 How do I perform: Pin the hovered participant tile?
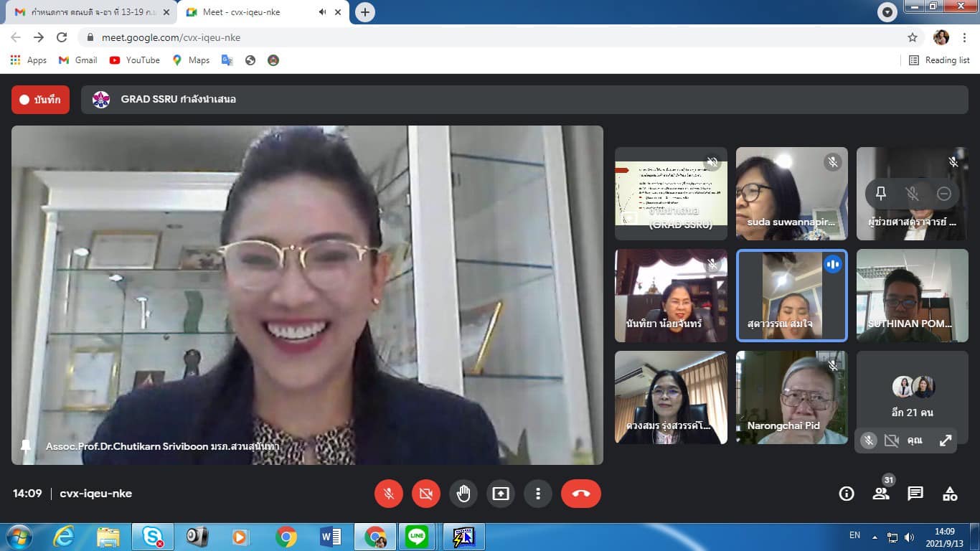click(x=881, y=194)
